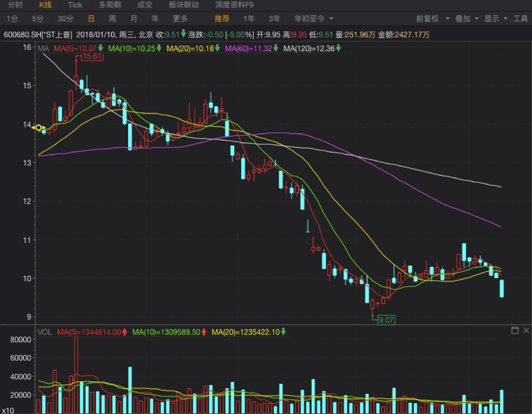Click the 9.07 low price label
The height and width of the screenshot is (414, 532).
386,320
